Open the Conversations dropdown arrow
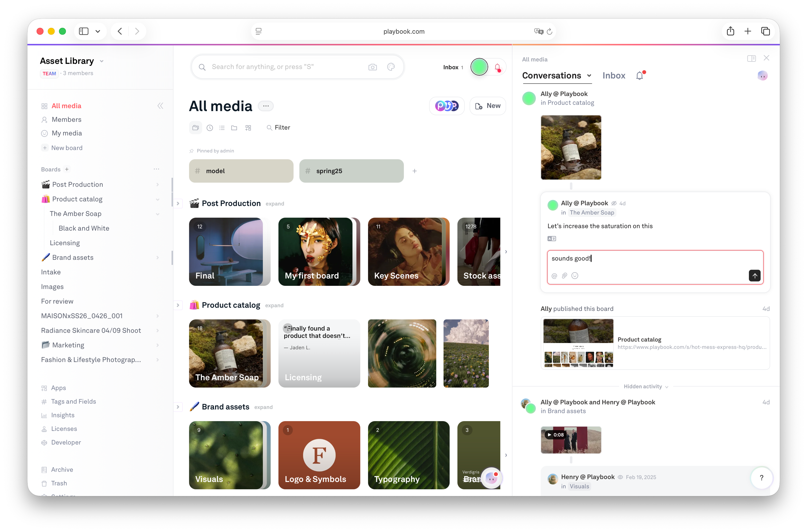The height and width of the screenshot is (532, 807). tap(589, 76)
